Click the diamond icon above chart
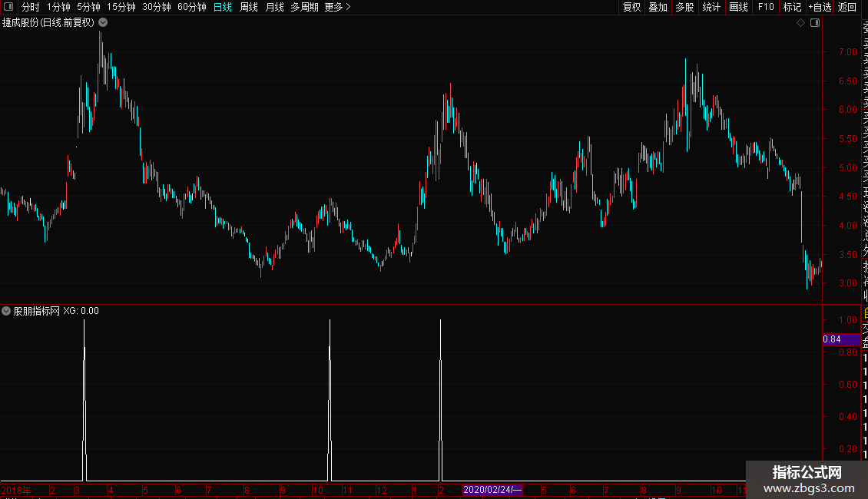This screenshot has height=499, width=868. (x=800, y=23)
